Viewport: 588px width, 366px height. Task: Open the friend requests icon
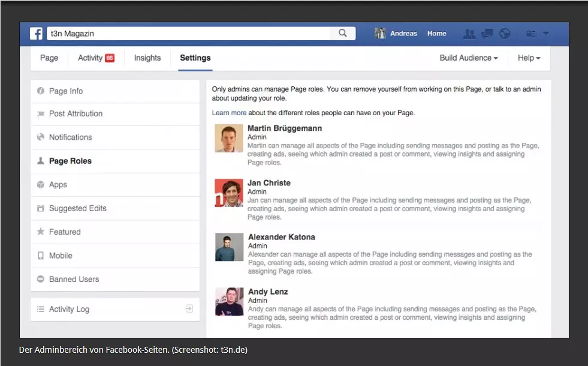469,34
